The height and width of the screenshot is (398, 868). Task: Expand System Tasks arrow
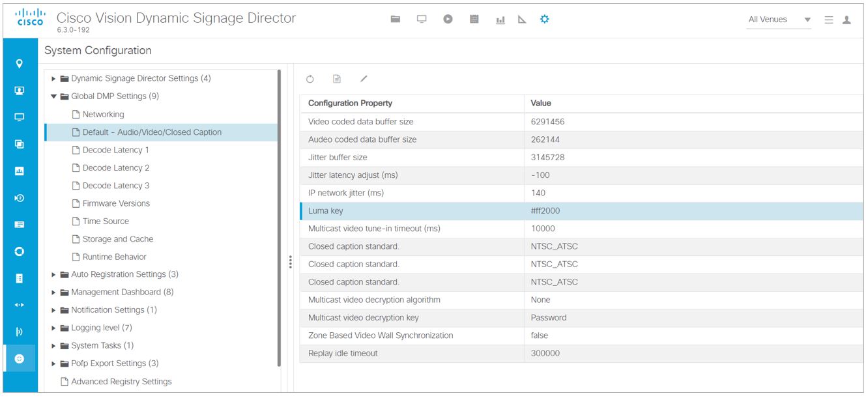click(54, 346)
